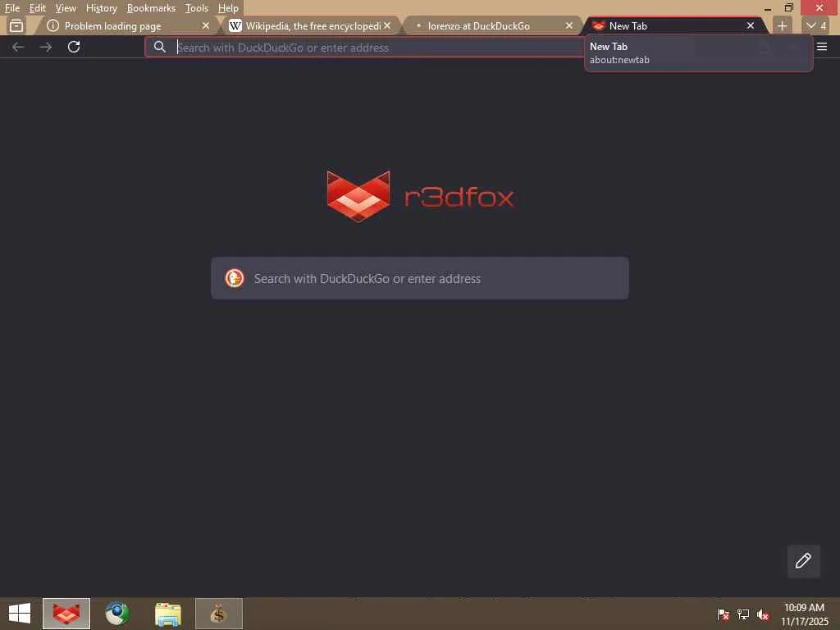Close the New Tab tab
The image size is (840, 630).
751,25
